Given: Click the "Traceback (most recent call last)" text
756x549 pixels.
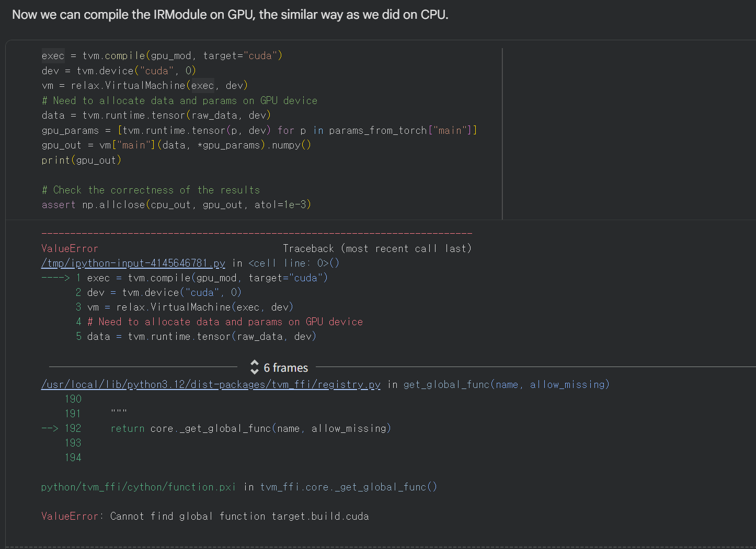Looking at the screenshot, I should click(377, 248).
